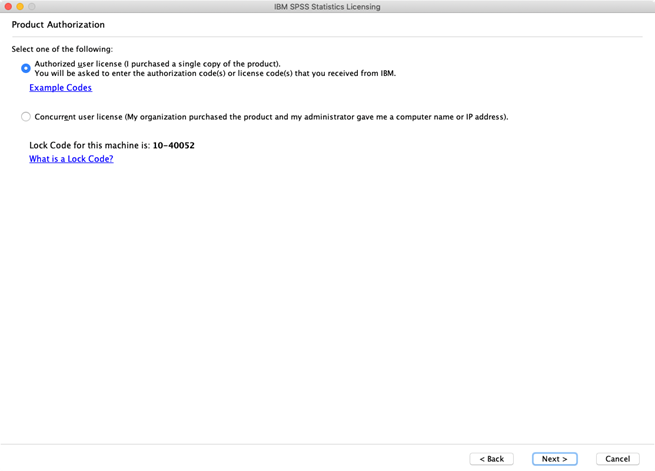This screenshot has width=655, height=471.
Task: Choose the Concurrent user license radio button
Action: tap(26, 116)
